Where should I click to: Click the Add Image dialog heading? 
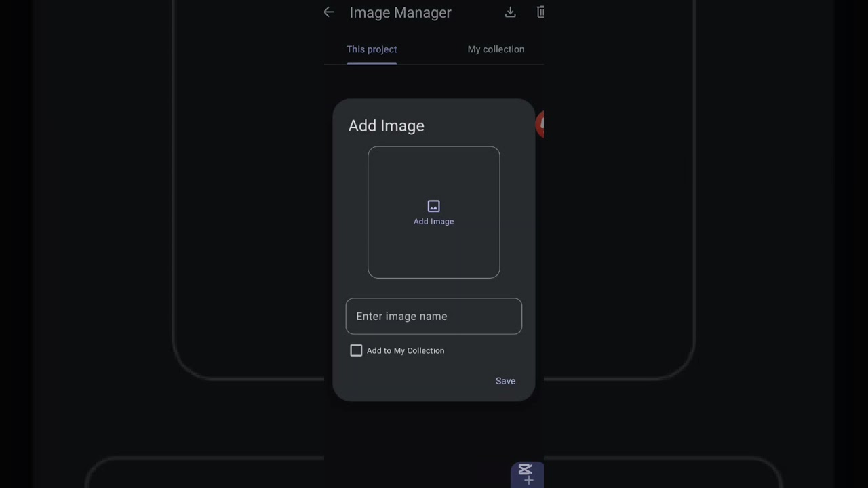coord(387,126)
